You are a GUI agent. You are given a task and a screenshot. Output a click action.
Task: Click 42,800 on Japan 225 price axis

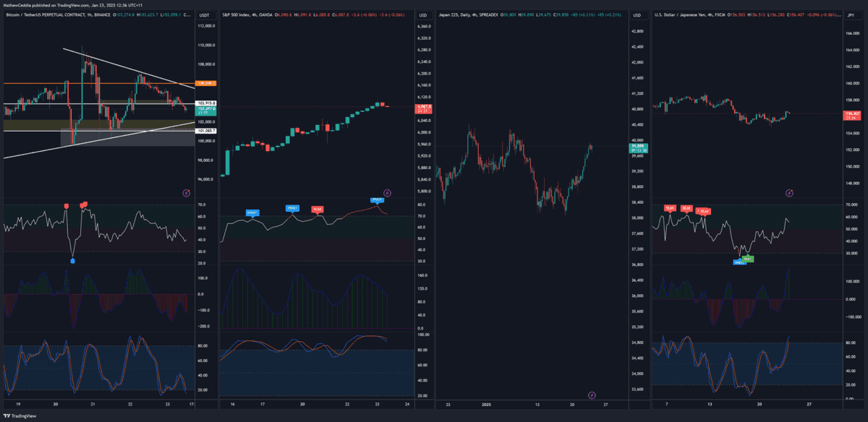click(637, 31)
